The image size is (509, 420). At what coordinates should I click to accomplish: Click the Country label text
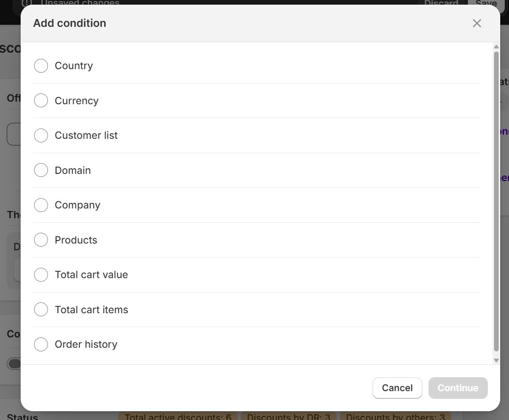pyautogui.click(x=74, y=66)
